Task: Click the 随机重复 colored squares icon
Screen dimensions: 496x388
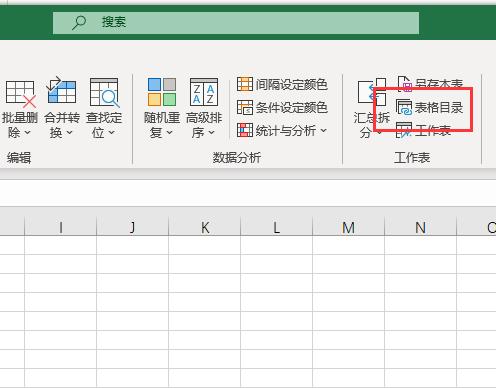Action: coord(162,92)
